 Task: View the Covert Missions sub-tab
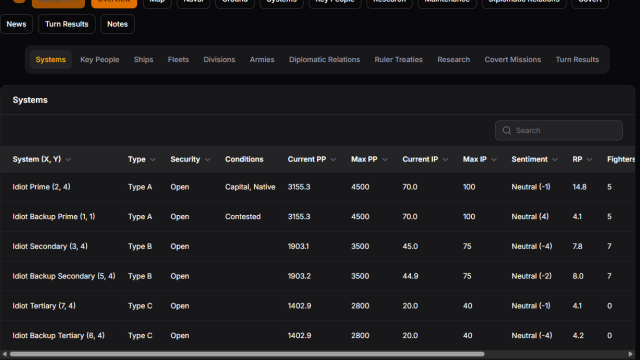513,60
